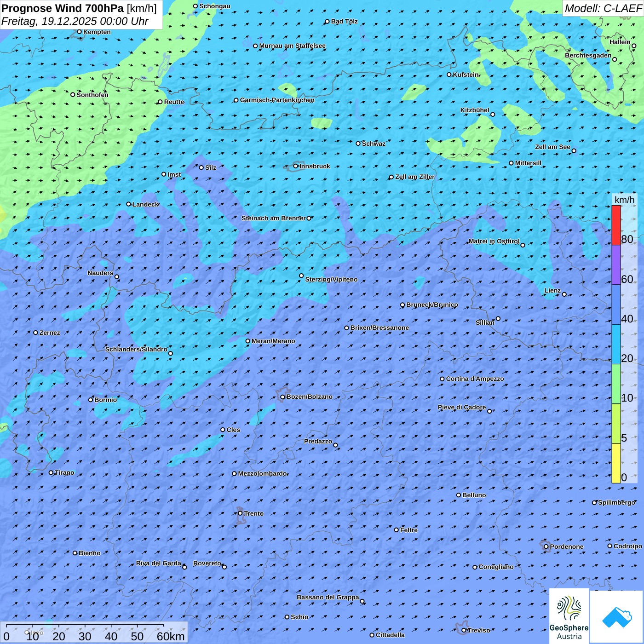Click the red 80 km/h legend swatch
The height and width of the screenshot is (644, 644).
616,225
